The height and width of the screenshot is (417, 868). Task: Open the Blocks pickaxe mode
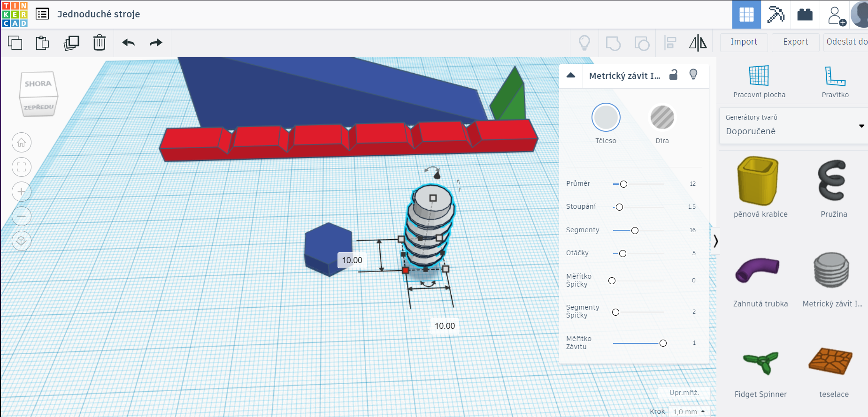click(776, 15)
